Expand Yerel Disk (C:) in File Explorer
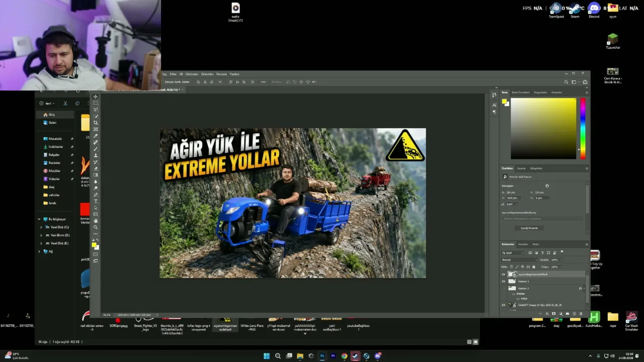Viewport: 644px width, 362px height. click(41, 227)
